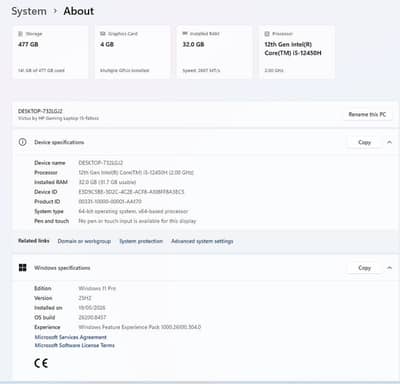
Task: Select the Experience row value
Action: point(140,327)
